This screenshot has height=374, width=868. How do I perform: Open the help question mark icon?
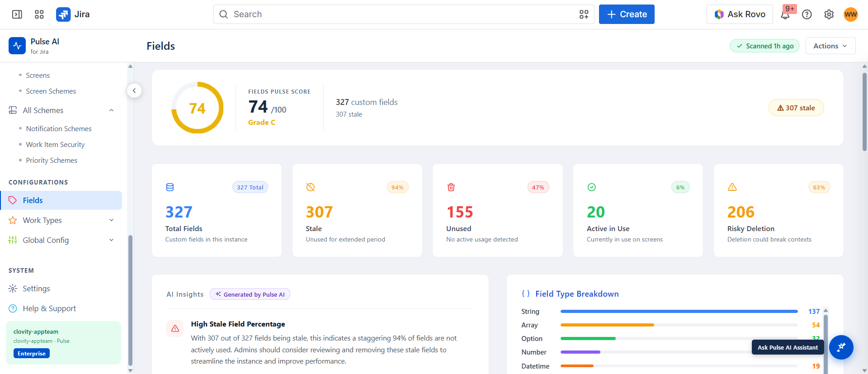coord(807,14)
